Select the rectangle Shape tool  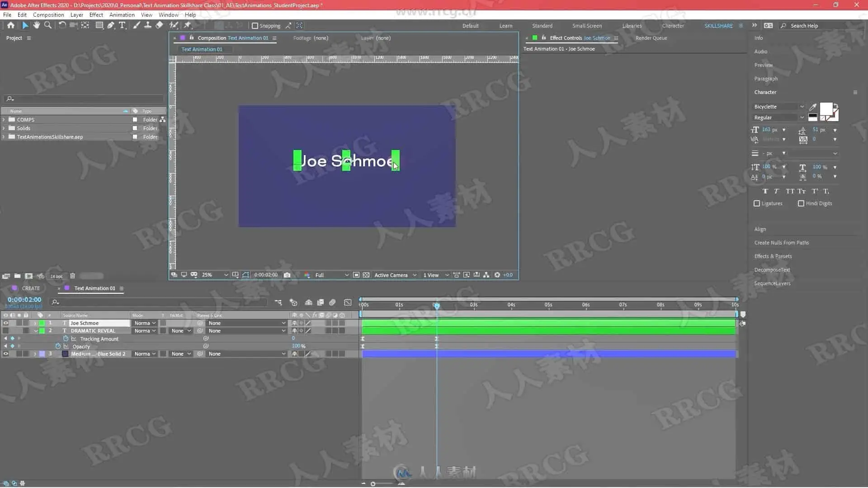(x=99, y=25)
